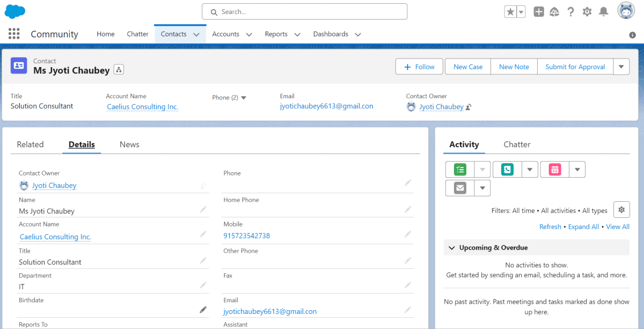Screen dimensions: 644x329
Task: Edit the Account Name pencil icon
Action: (203, 234)
